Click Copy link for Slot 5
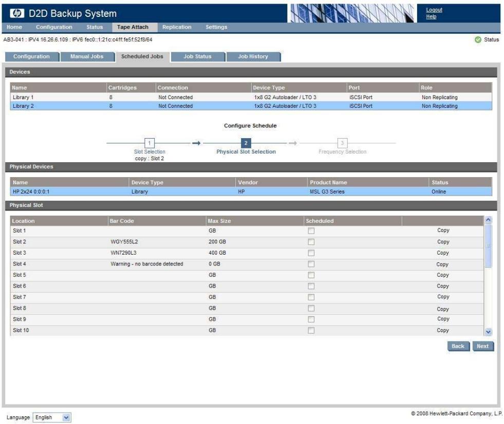 [x=443, y=275]
